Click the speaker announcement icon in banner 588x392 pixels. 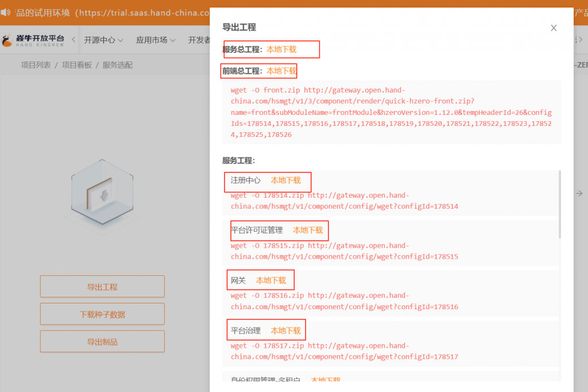pos(6,12)
